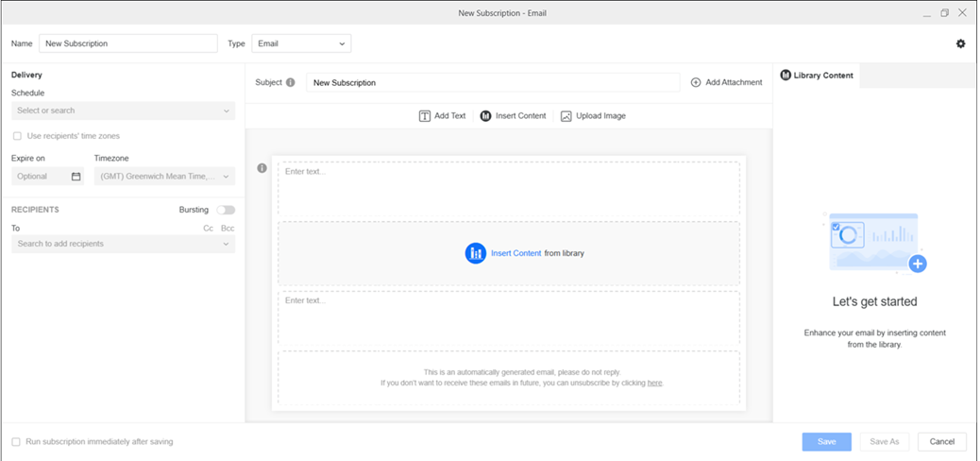The image size is (980, 461).
Task: Click the Add Text tool icon
Action: pos(425,116)
